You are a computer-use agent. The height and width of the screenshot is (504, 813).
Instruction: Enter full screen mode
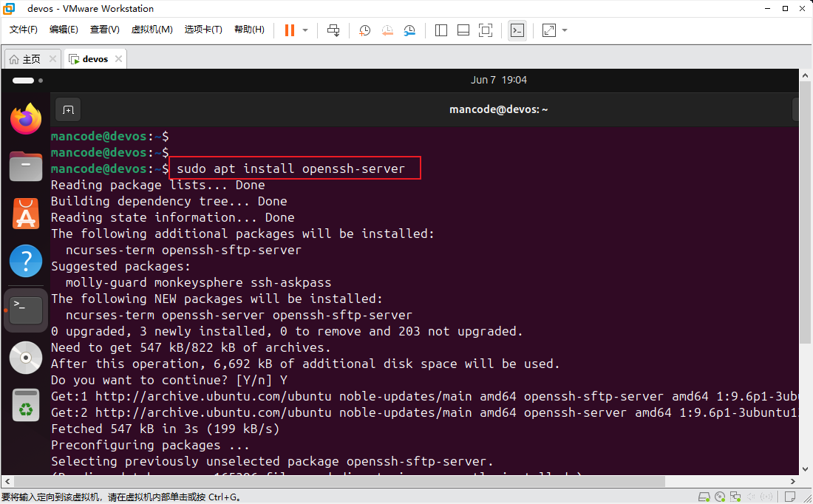pos(486,30)
